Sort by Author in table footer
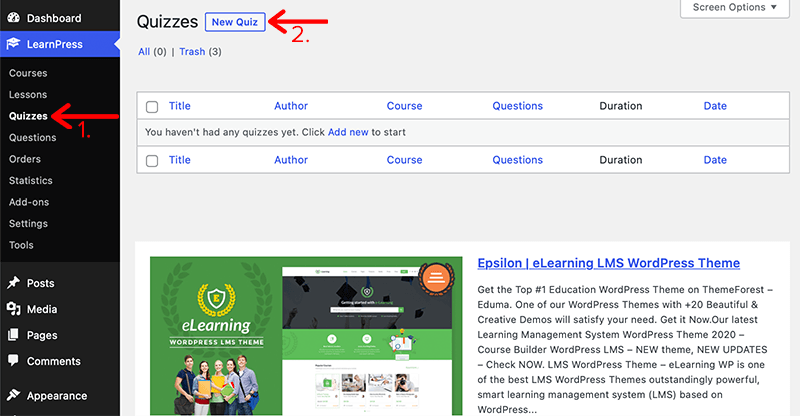The image size is (800, 416). pyautogui.click(x=291, y=160)
